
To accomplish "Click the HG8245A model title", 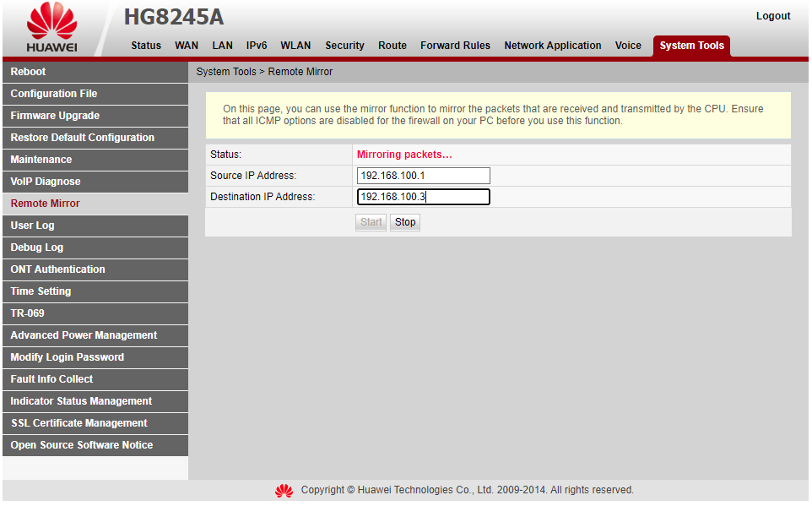I will [x=174, y=17].
